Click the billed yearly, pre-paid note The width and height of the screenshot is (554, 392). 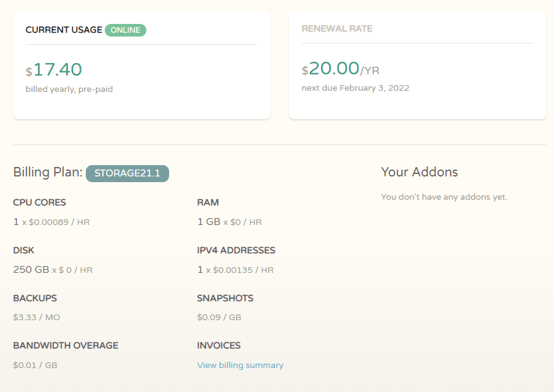coord(69,89)
